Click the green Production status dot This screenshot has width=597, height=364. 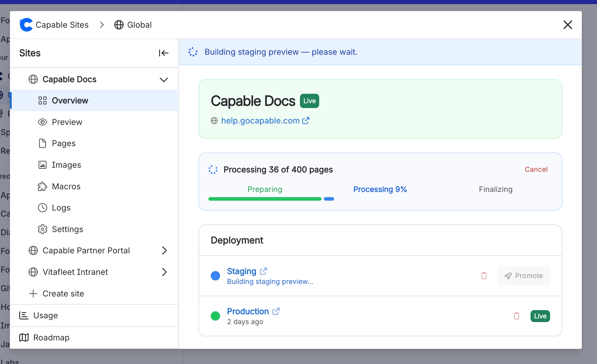pos(215,316)
